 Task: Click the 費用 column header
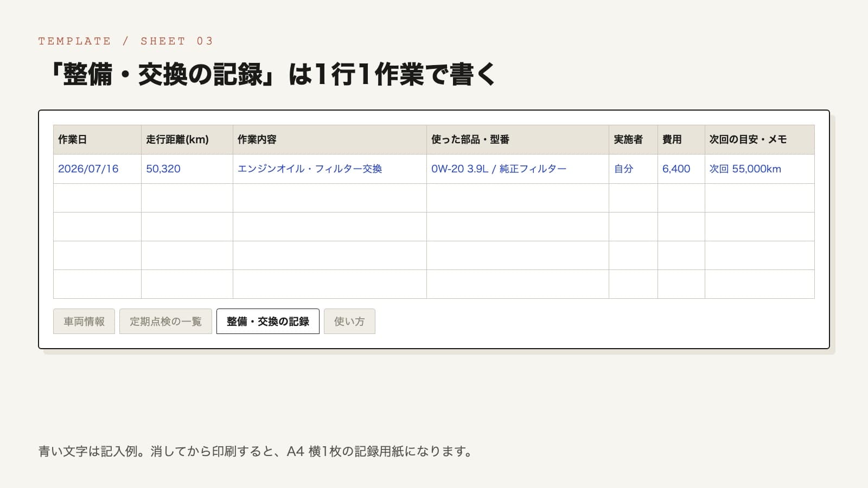tap(681, 140)
